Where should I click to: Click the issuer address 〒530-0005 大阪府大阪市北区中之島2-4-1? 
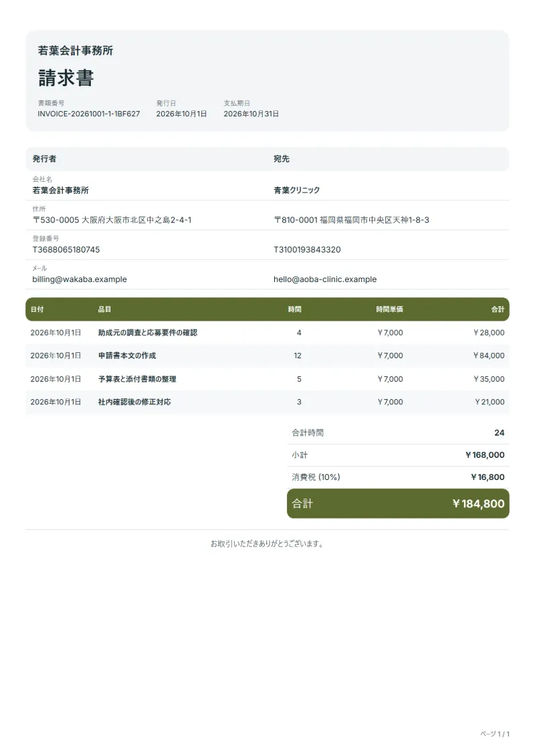click(x=112, y=220)
